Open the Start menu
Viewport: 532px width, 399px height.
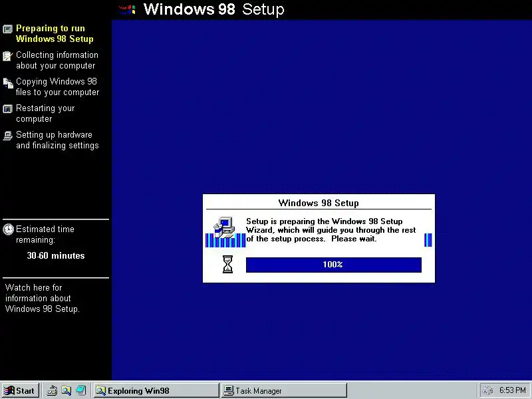[x=20, y=390]
